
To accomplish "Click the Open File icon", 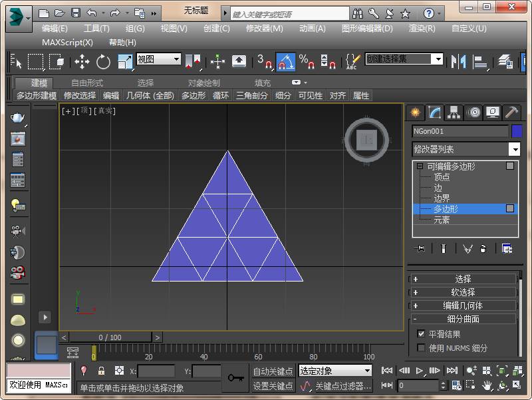I will pyautogui.click(x=60, y=13).
